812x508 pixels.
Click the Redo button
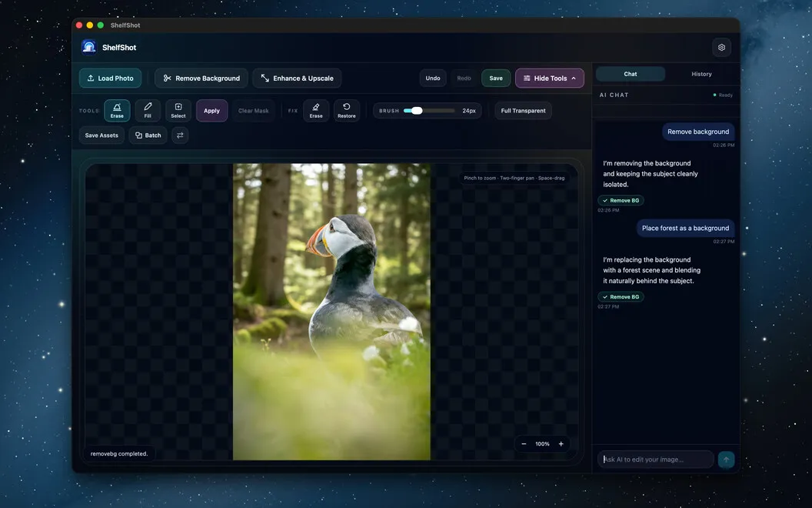click(x=464, y=79)
